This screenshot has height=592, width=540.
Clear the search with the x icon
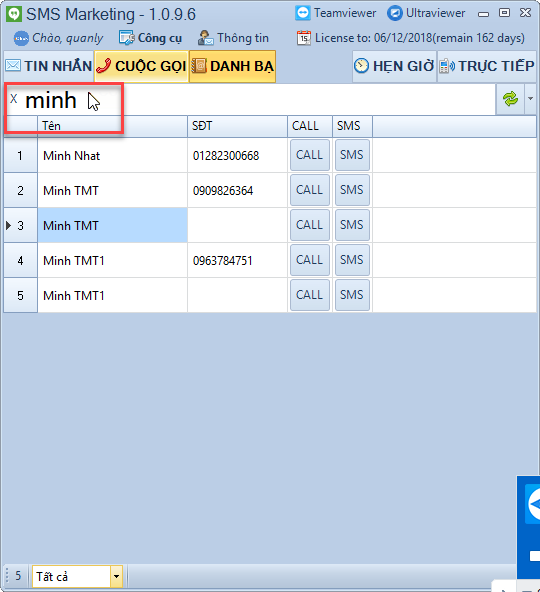[14, 99]
